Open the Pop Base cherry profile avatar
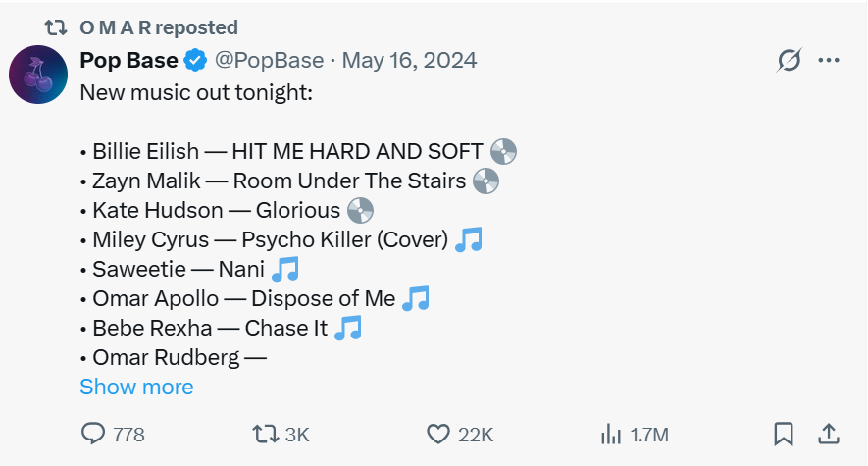This screenshot has height=466, width=868. tap(37, 75)
